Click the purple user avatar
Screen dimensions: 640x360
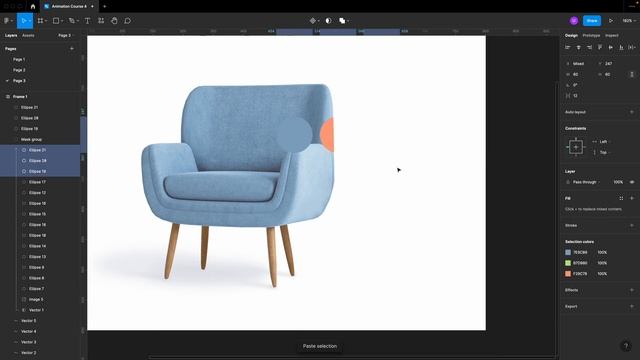point(574,20)
